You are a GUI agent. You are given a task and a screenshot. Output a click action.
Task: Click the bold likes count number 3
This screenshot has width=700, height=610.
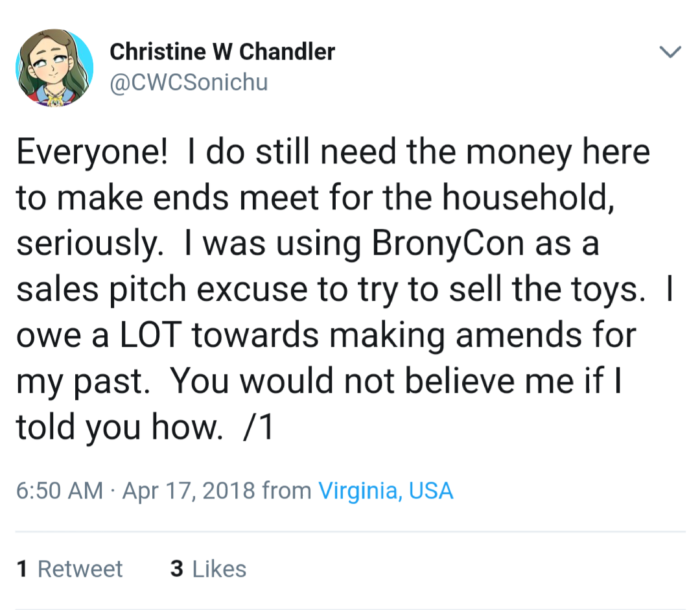tap(176, 569)
